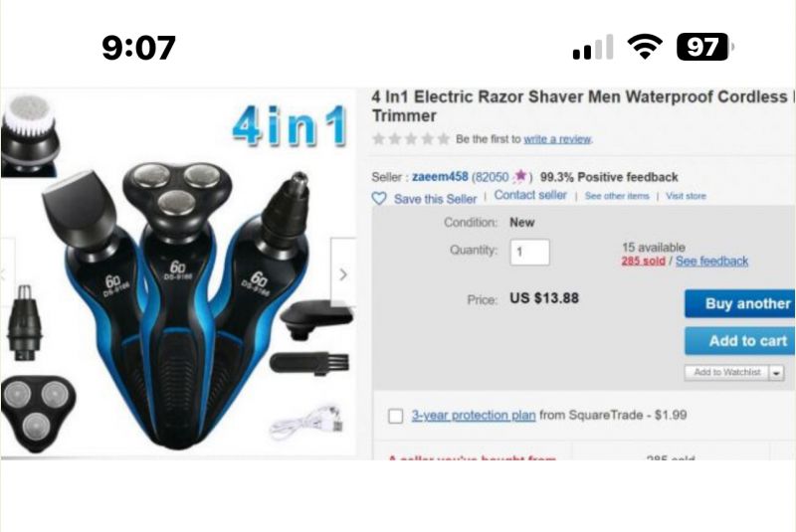Click the heart icon beside Save this Seller

[x=379, y=198]
